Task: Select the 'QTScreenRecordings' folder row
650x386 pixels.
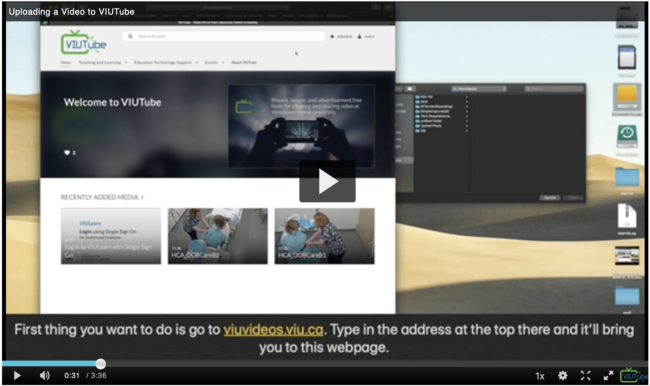Action: [x=441, y=107]
